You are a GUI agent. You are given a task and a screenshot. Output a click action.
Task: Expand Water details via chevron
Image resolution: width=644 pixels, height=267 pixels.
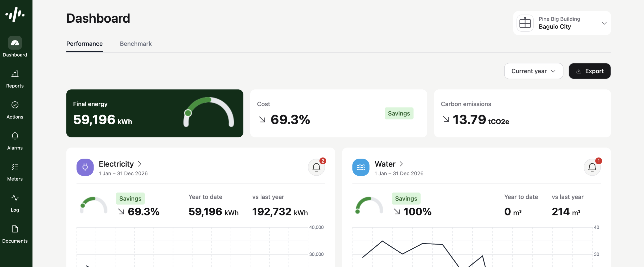pyautogui.click(x=401, y=164)
